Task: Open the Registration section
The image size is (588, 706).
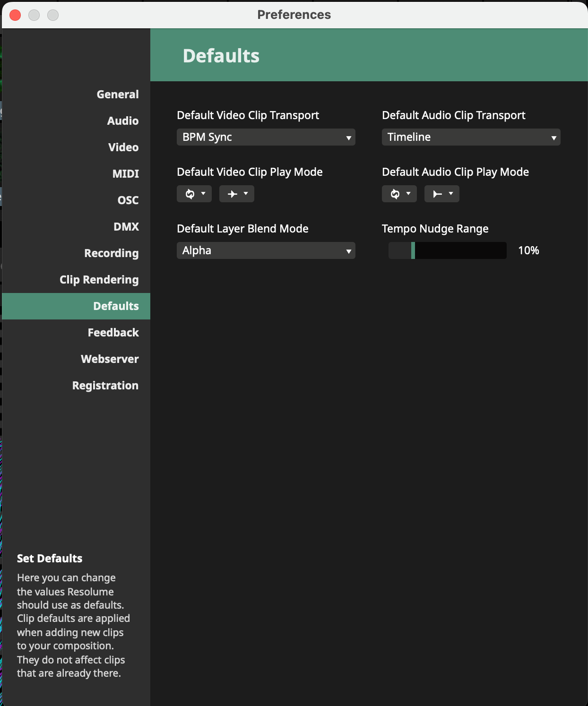Action: (x=105, y=386)
